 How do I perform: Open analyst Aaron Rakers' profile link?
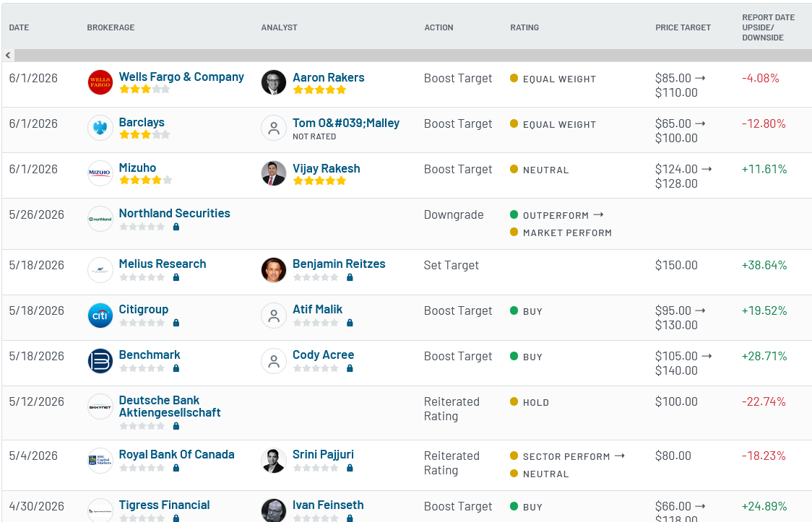328,77
